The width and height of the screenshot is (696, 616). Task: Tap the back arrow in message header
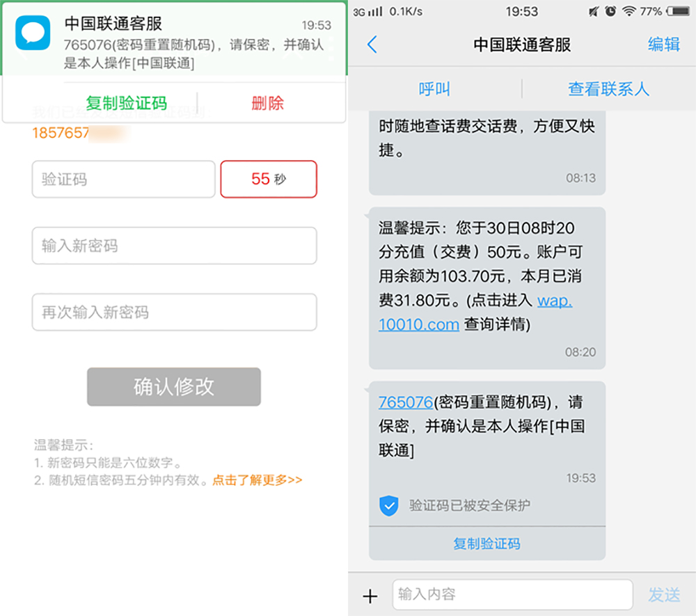(x=372, y=45)
